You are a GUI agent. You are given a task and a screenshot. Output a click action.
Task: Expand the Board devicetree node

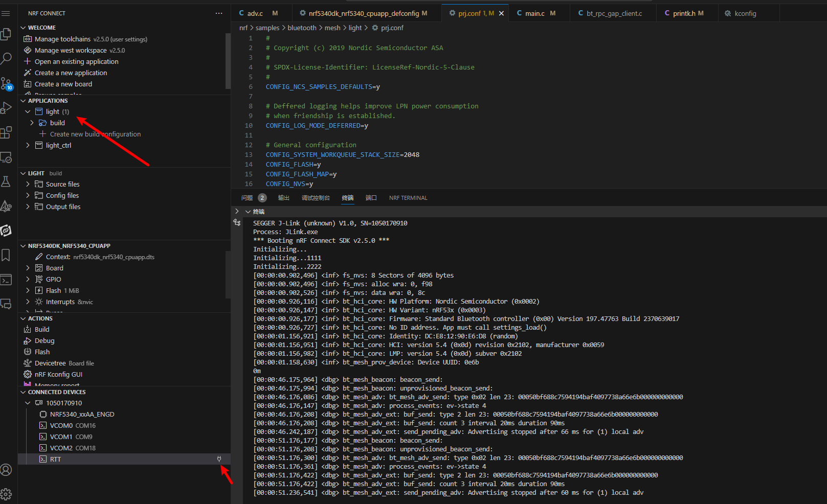click(x=28, y=268)
